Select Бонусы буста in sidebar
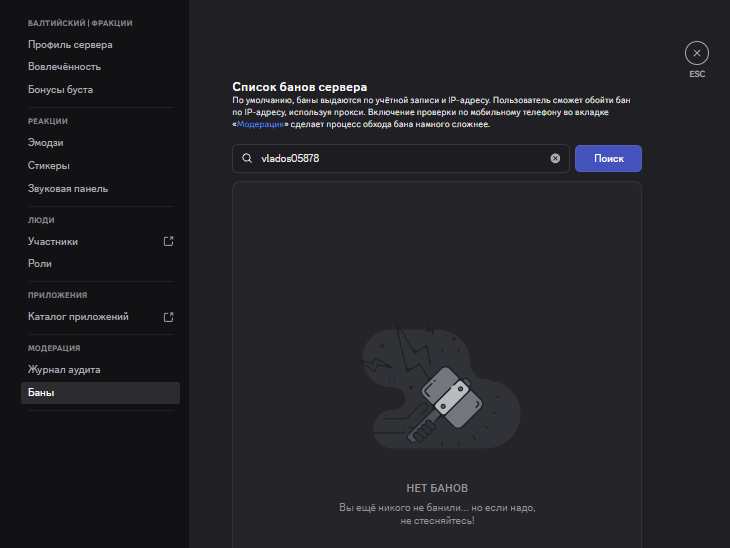 click(x=60, y=90)
